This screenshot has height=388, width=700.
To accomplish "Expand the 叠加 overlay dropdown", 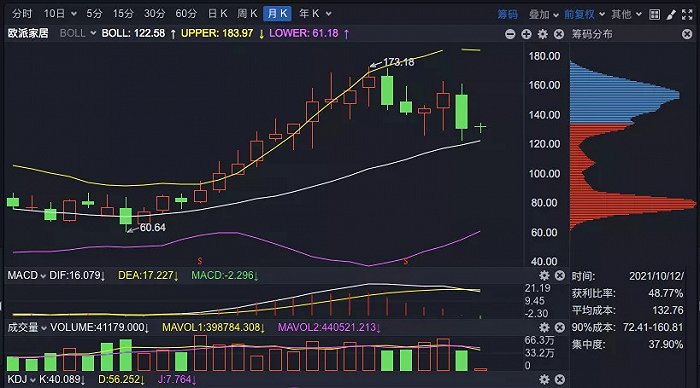I will pyautogui.click(x=543, y=15).
